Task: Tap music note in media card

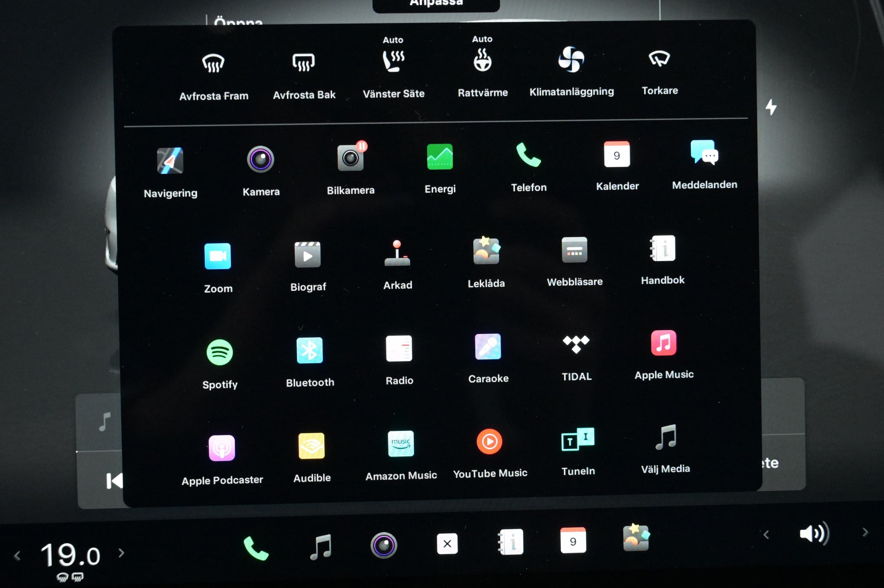Action: coord(105,421)
